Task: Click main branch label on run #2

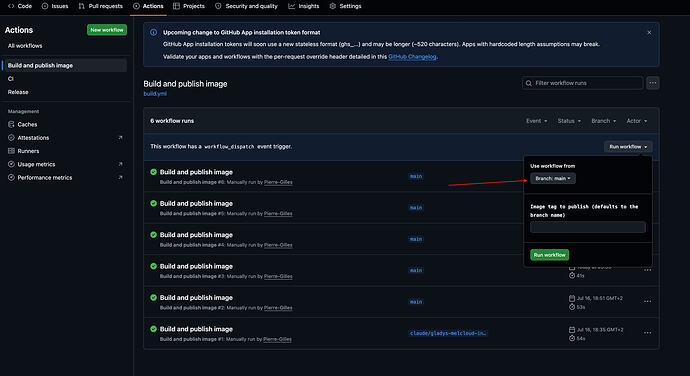Action: pyautogui.click(x=416, y=302)
